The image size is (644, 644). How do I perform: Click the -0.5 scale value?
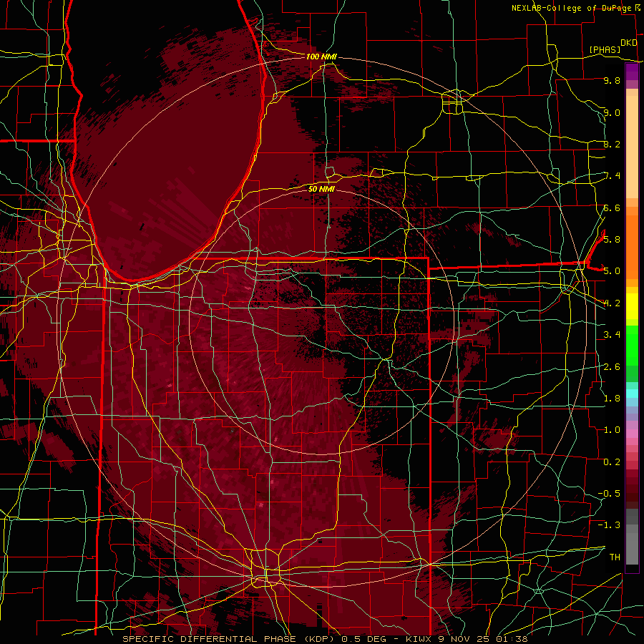point(609,493)
